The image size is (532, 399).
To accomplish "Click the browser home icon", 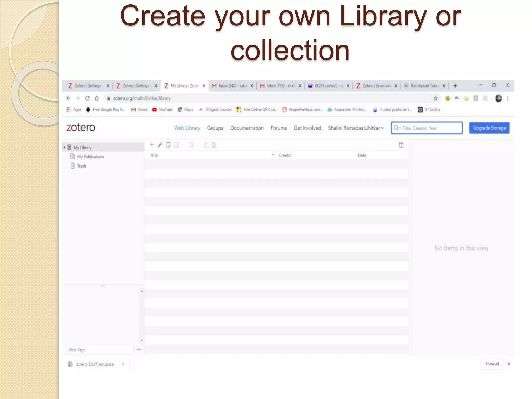I will click(x=97, y=98).
